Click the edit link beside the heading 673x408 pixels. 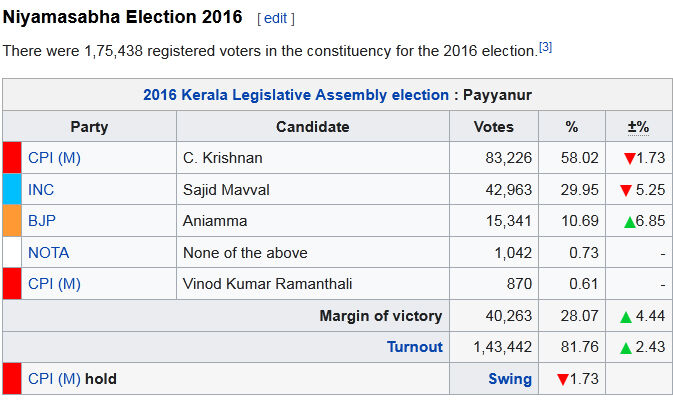tap(276, 18)
